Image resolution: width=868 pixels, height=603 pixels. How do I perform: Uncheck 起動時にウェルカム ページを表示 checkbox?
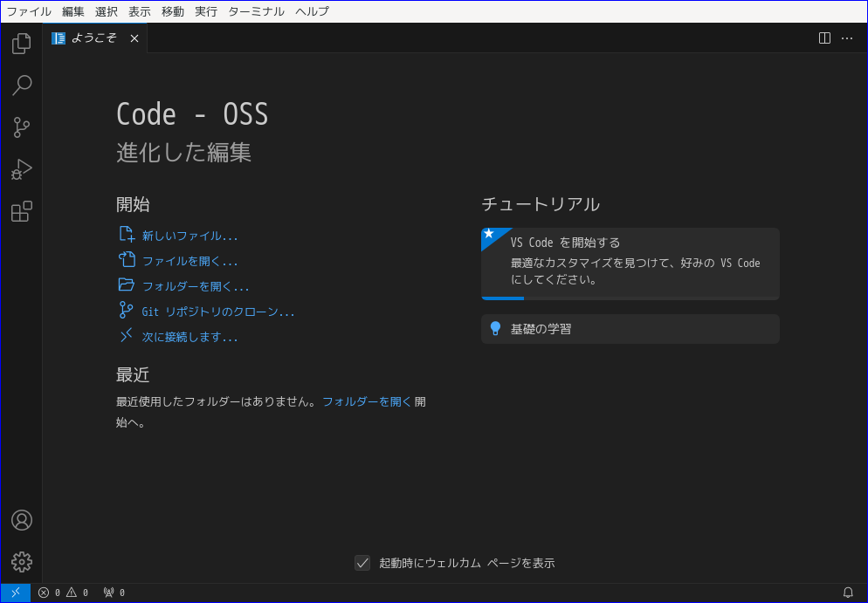362,563
